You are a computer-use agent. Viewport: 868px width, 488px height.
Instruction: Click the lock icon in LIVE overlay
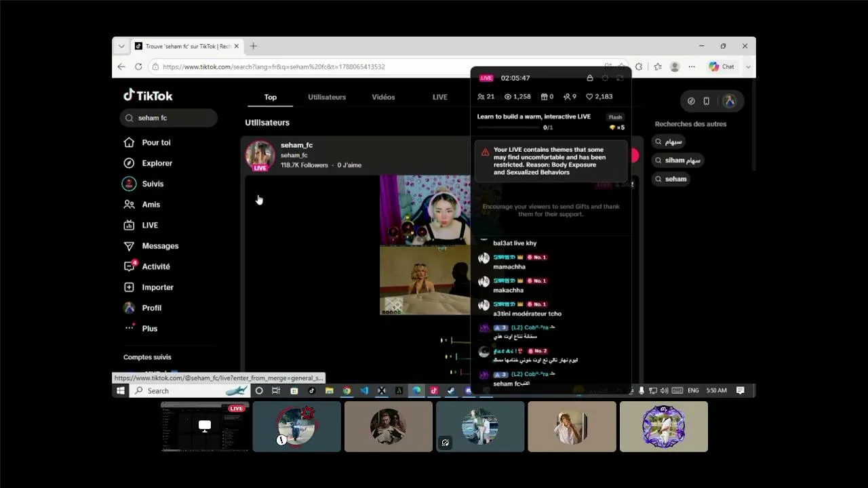tap(590, 78)
